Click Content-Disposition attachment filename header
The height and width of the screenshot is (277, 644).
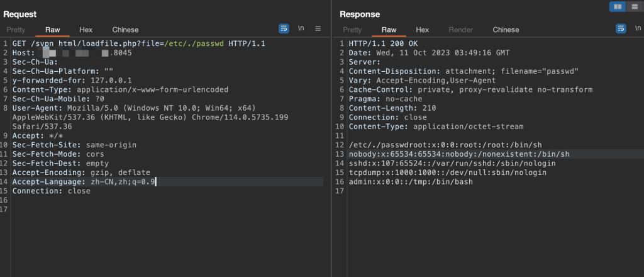tap(464, 71)
